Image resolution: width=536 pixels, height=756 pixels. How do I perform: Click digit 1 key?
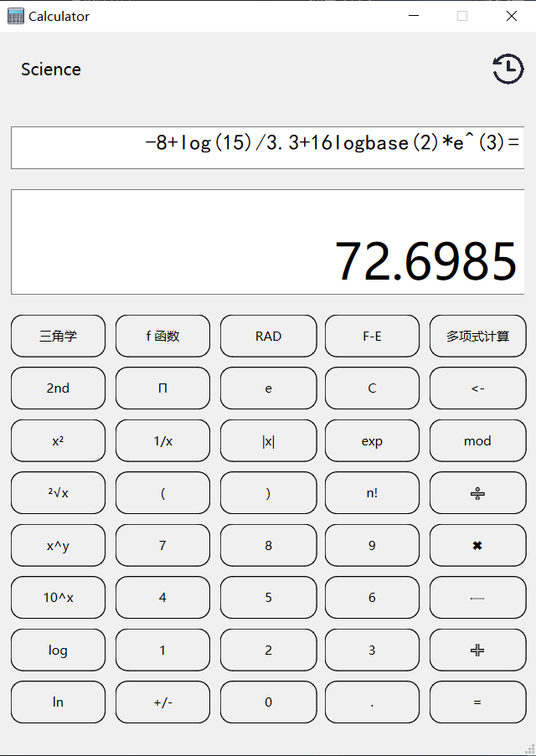click(162, 650)
